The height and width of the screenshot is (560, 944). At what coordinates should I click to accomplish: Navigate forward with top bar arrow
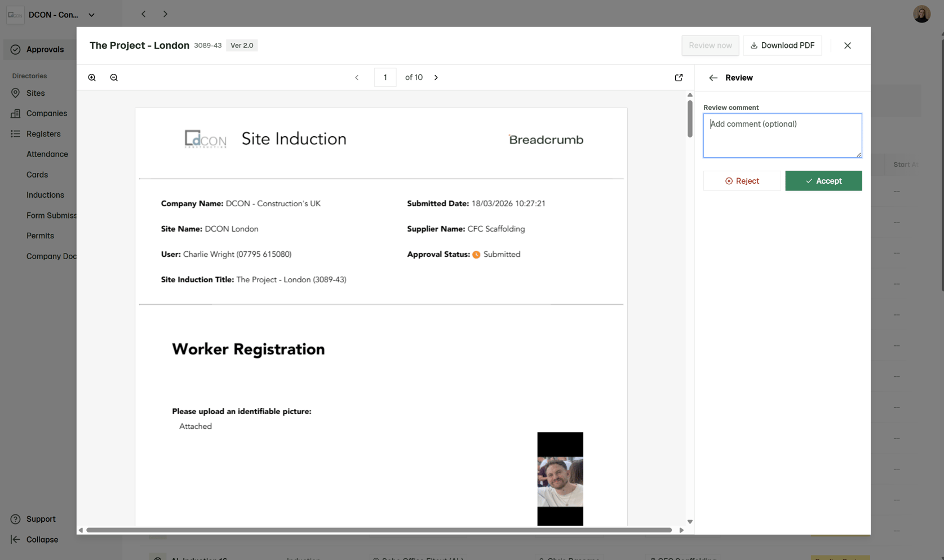(x=165, y=14)
